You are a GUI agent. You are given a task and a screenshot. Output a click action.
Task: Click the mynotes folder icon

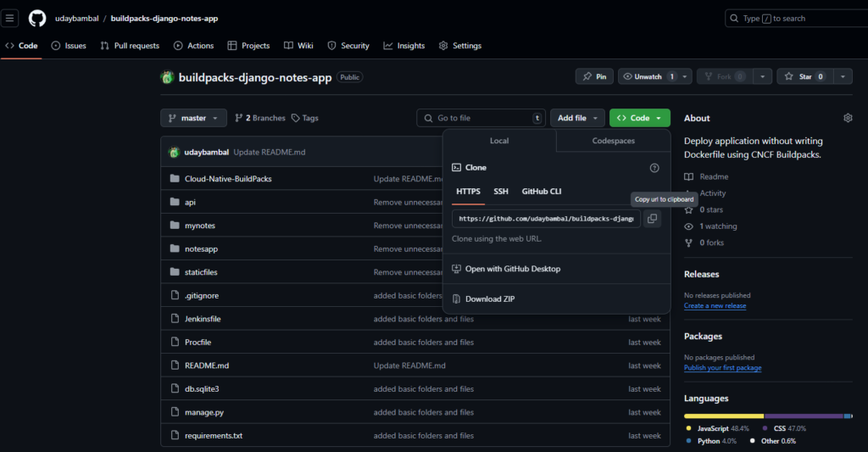click(175, 225)
